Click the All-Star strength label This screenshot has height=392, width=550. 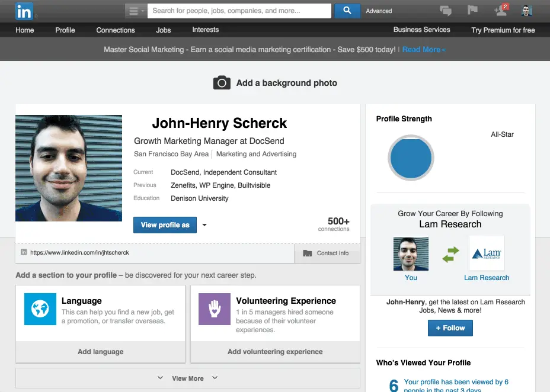coord(502,134)
